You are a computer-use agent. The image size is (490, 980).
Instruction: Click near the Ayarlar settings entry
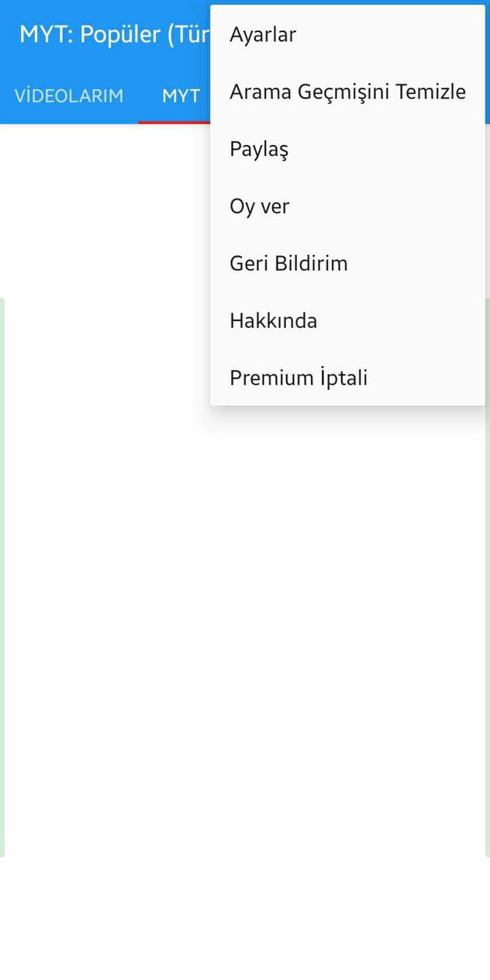click(262, 34)
